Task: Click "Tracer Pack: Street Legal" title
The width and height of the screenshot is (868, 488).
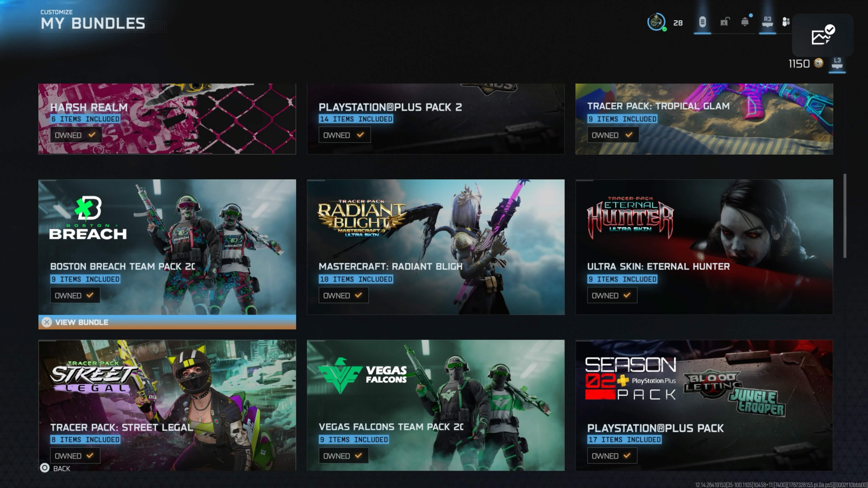Action: tap(122, 427)
